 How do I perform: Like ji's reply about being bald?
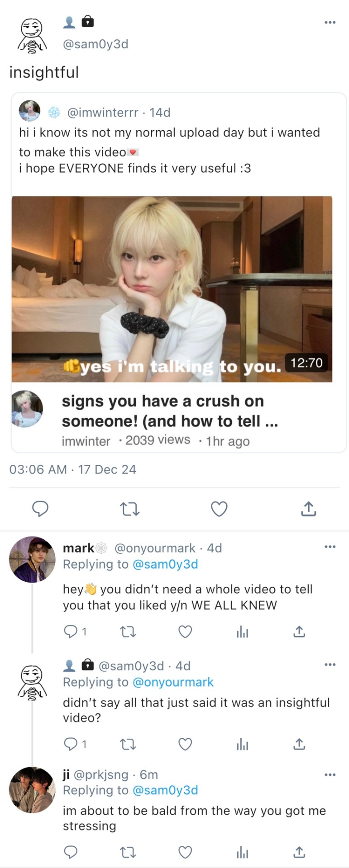click(x=185, y=853)
